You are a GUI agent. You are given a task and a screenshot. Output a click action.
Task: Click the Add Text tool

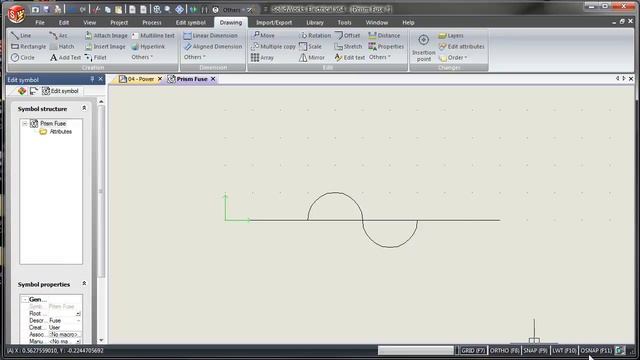click(x=65, y=58)
